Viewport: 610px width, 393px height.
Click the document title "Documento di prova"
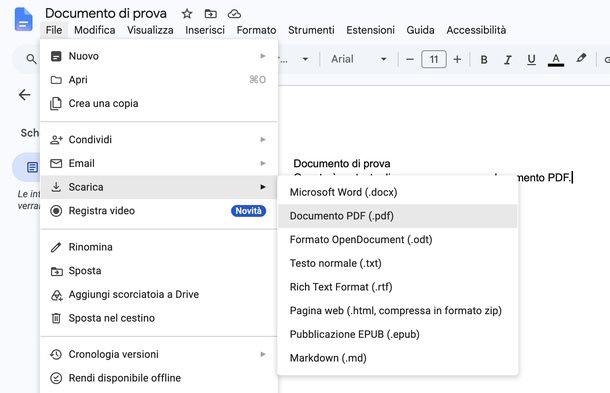106,13
